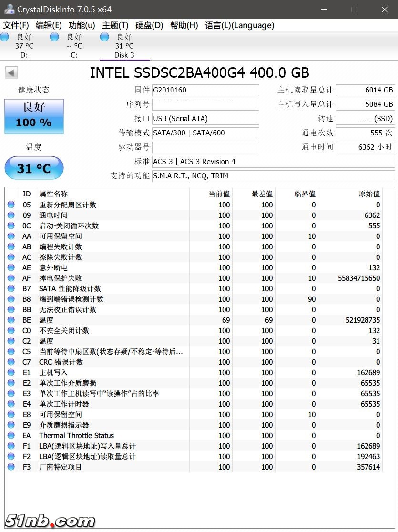This screenshot has height=532, width=398.
Task: Click the D: drive blue status orb
Action: click(x=5, y=37)
